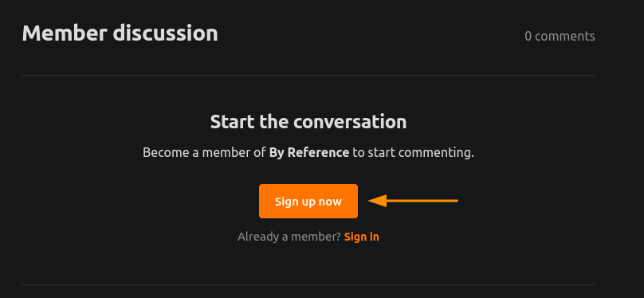Click the 0 comments counter
This screenshot has width=644, height=298.
560,36
